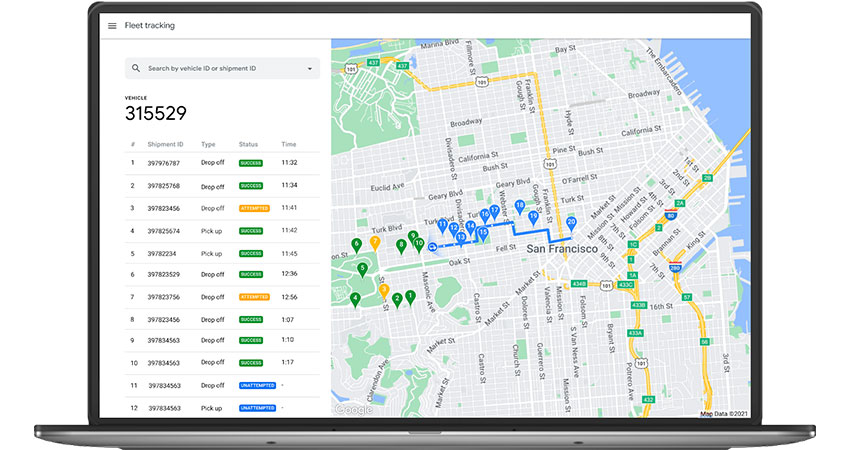Select green map pin 8
This screenshot has width=850, height=450.
tap(401, 247)
